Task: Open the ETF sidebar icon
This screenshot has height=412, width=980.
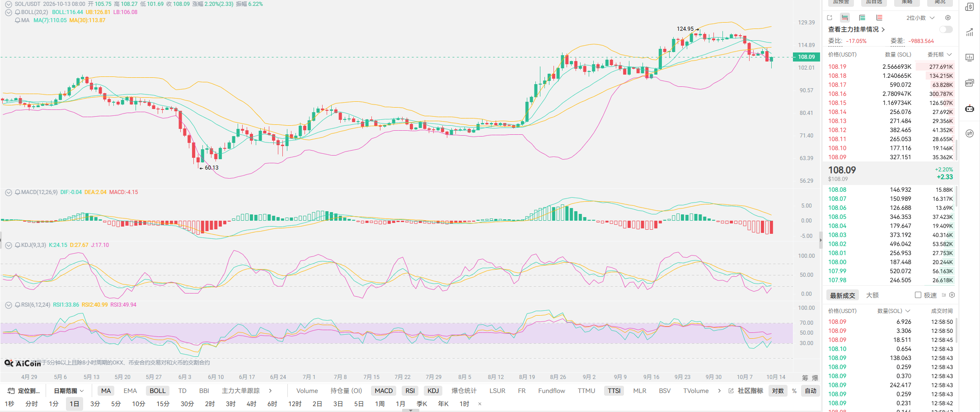Action: coord(970,83)
